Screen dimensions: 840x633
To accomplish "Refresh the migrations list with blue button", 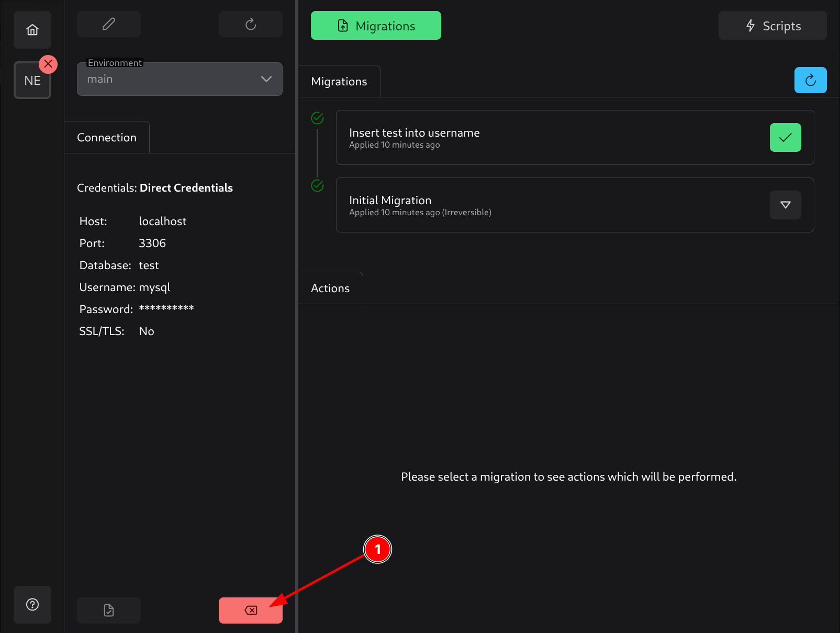I will (810, 80).
